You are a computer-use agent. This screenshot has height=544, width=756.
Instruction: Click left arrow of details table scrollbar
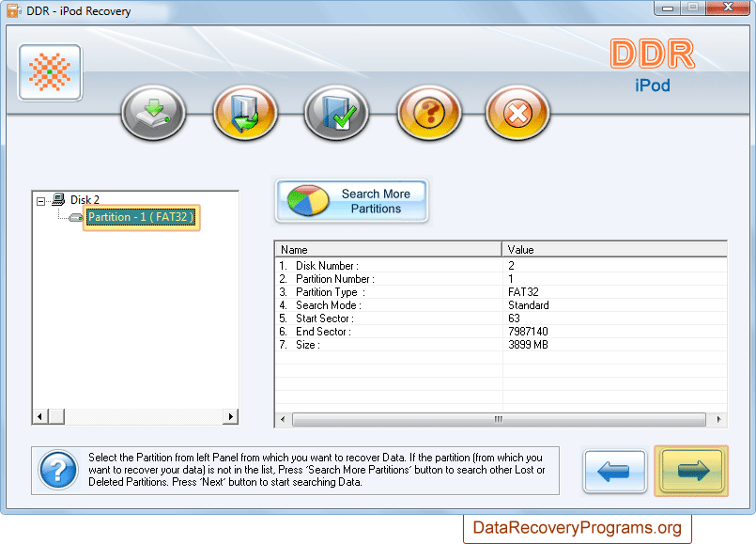(283, 420)
